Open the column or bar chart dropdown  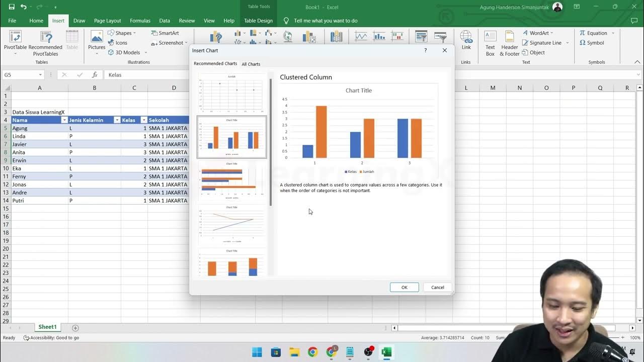239,33
